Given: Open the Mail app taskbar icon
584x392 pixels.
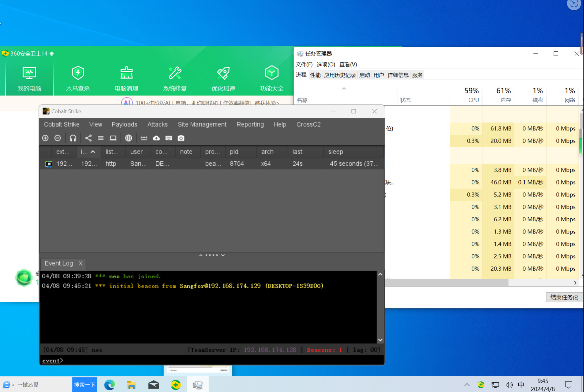Looking at the screenshot, I should point(154,385).
